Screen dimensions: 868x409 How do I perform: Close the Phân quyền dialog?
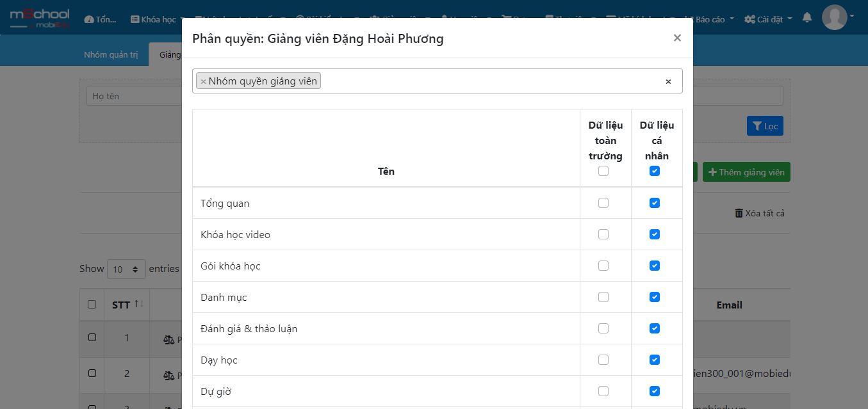tap(677, 38)
